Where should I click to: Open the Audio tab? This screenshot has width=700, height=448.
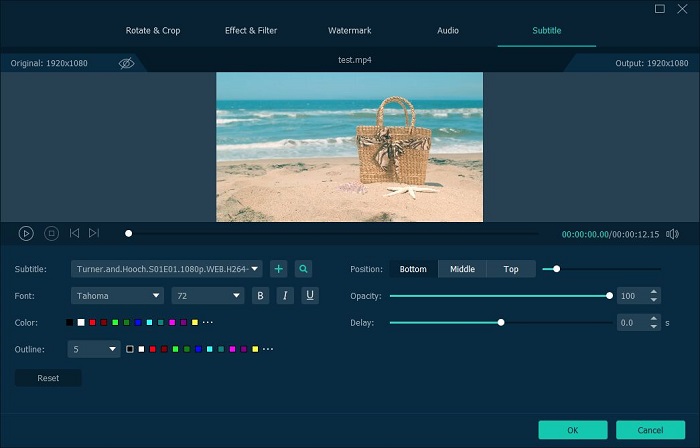448,30
